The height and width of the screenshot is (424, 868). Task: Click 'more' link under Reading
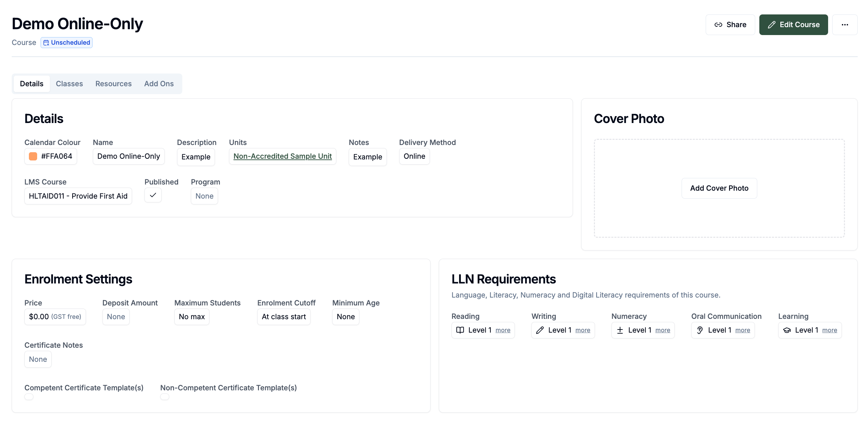(503, 330)
